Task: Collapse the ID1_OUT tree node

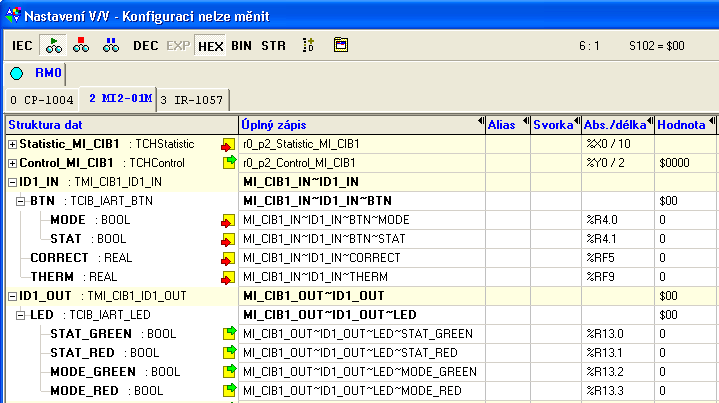Action: pos(12,296)
